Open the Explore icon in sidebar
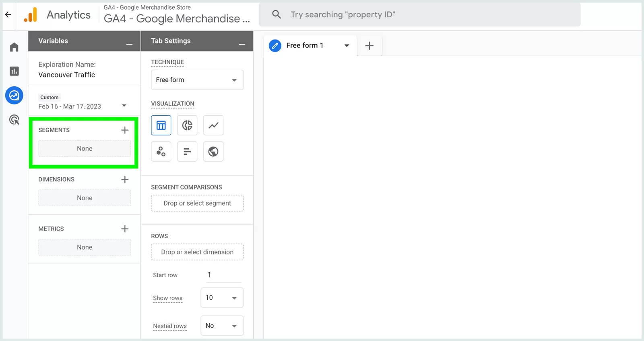The image size is (644, 341). (14, 96)
